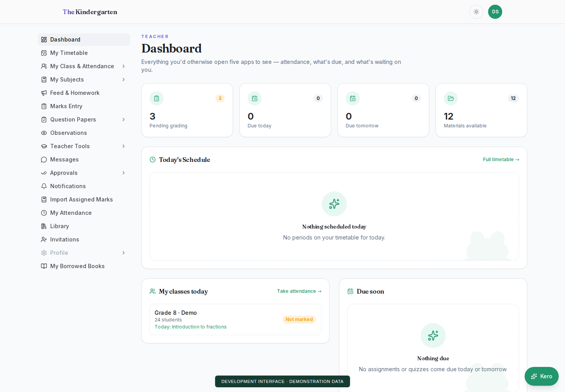
Task: Click the Not marked status badge
Action: click(x=299, y=319)
